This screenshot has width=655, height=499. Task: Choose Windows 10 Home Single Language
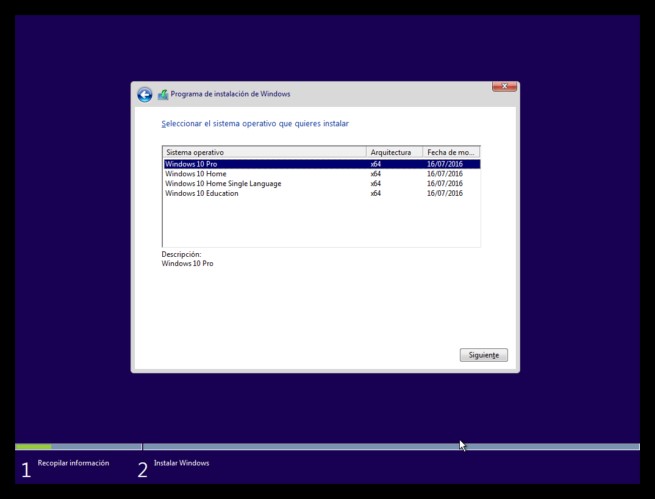[x=321, y=183]
